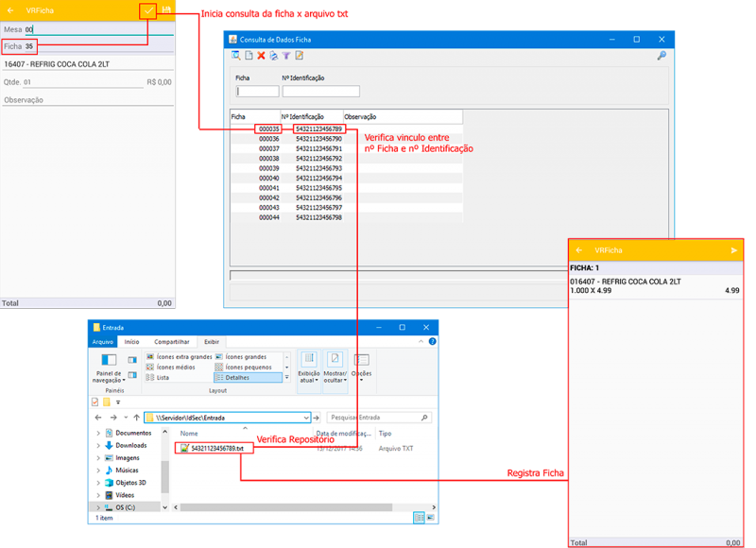Click the Explorer forward navigation arrow
The height and width of the screenshot is (548, 756).
click(x=113, y=418)
